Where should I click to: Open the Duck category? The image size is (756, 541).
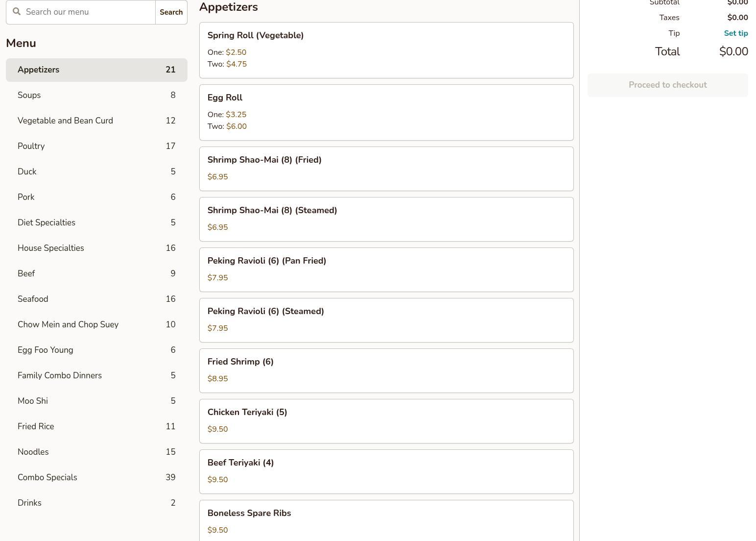(x=96, y=172)
